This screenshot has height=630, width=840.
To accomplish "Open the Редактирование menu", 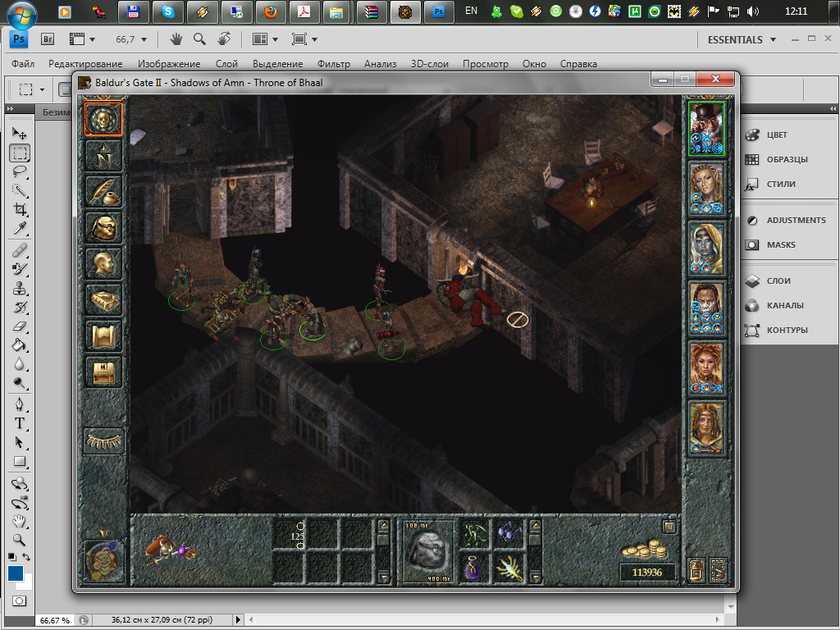I will 85,64.
